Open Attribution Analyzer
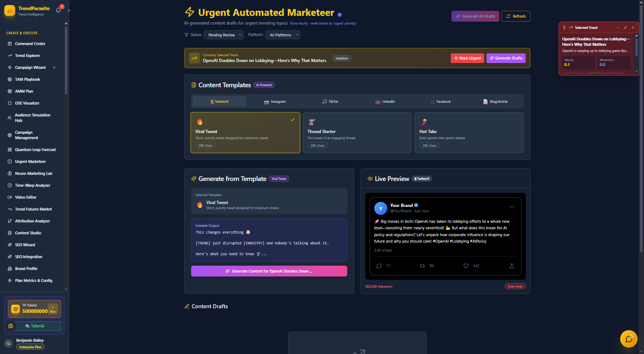This screenshot has height=354, width=644. [x=32, y=221]
